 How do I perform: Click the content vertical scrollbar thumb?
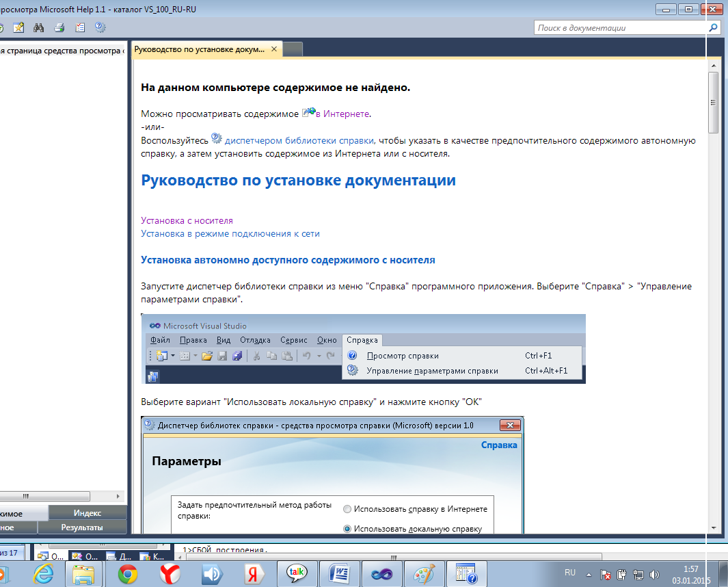point(714,103)
